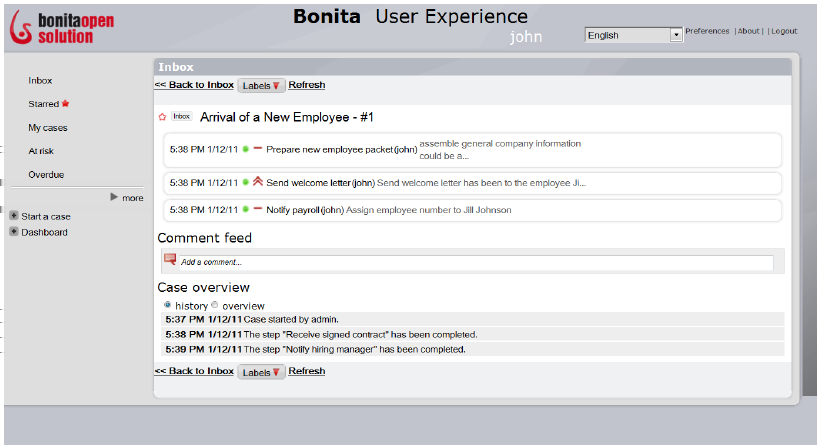This screenshot has height=447, width=821.
Task: Click bottom Refresh link
Action: pyautogui.click(x=307, y=371)
